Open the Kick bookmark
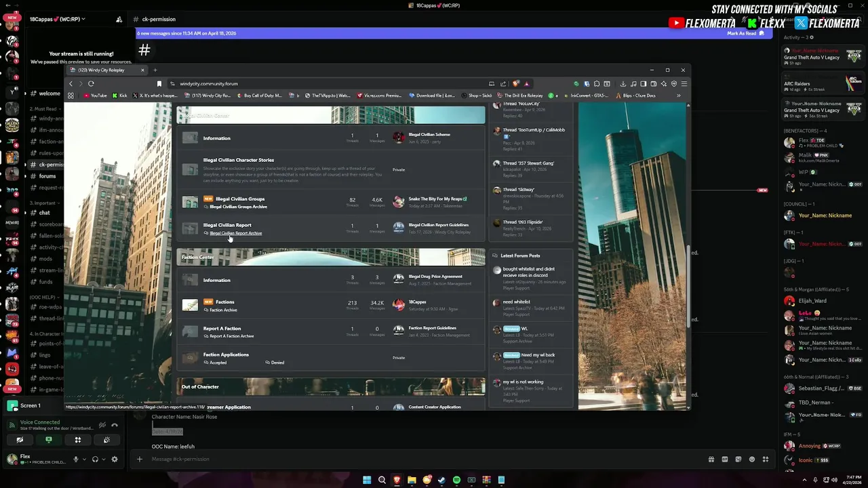The height and width of the screenshot is (488, 868). (x=119, y=96)
